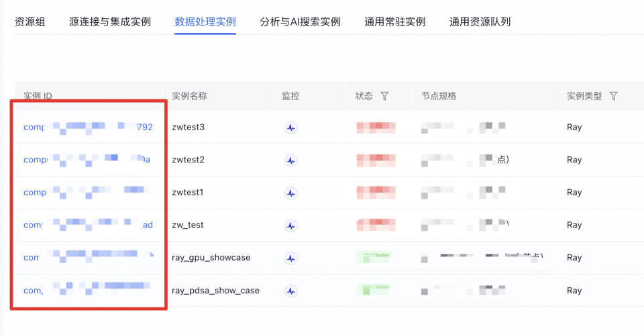Open the 分析与AI搜索实例 tab
Screen dimensions: 644x335
pyautogui.click(x=301, y=21)
